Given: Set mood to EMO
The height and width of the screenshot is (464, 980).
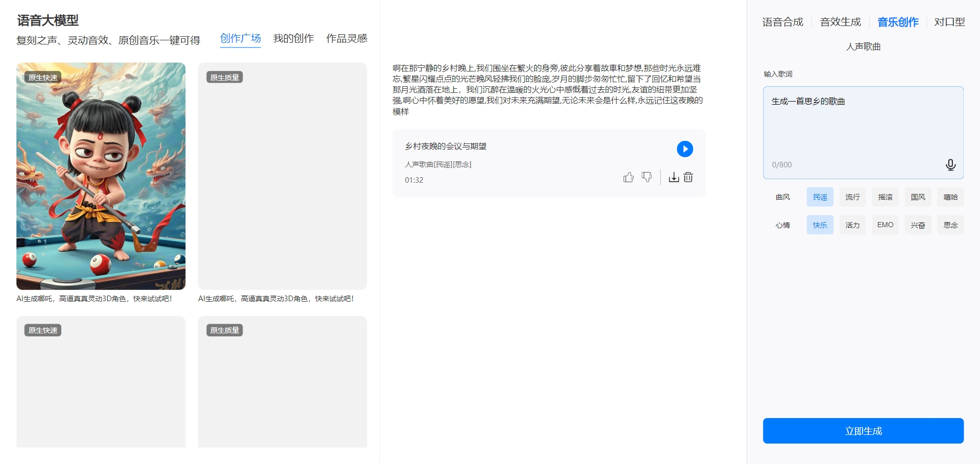Looking at the screenshot, I should point(885,225).
